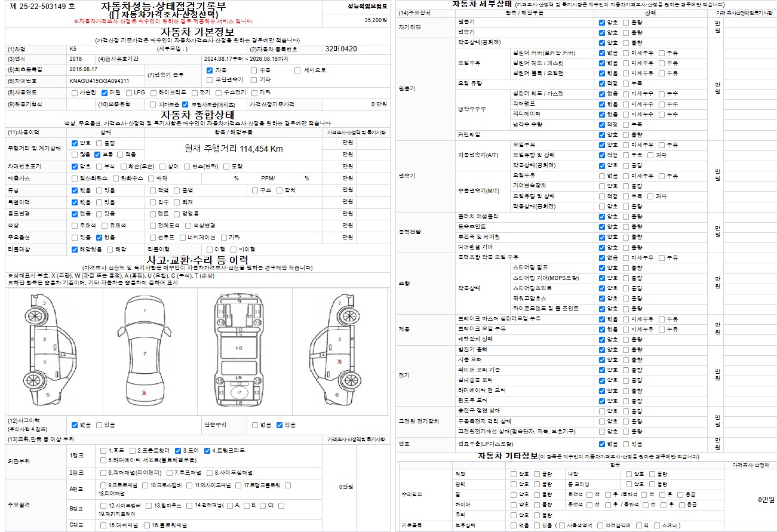Tick the 네비게이션 option
Screen dimensions: 777x532
point(183,237)
